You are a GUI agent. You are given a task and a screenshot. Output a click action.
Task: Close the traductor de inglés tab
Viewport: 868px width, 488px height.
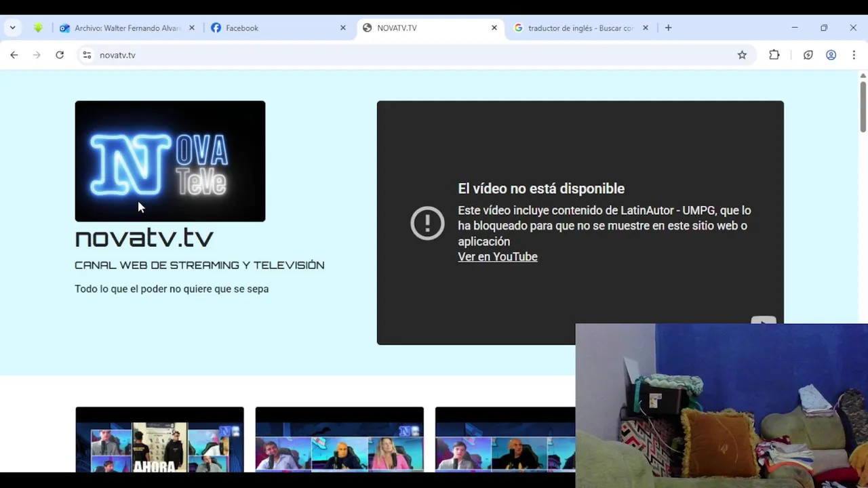tap(646, 28)
